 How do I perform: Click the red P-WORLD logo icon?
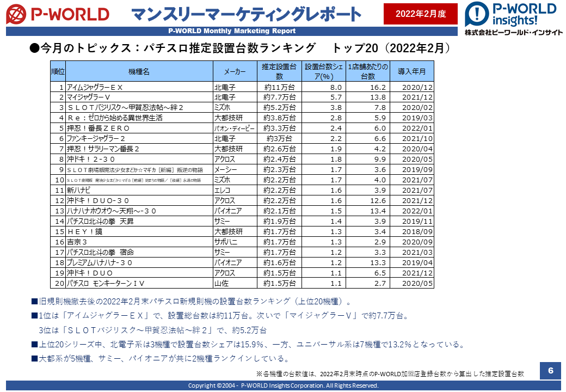[16, 14]
